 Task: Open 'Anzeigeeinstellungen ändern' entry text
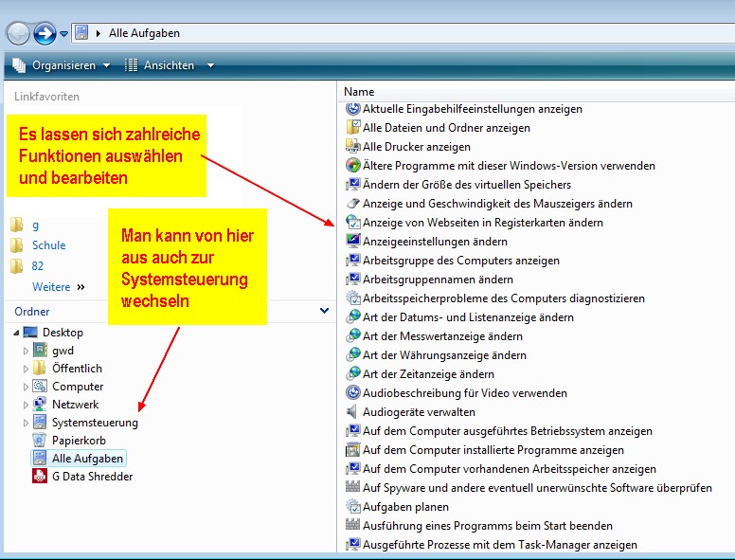pos(435,242)
